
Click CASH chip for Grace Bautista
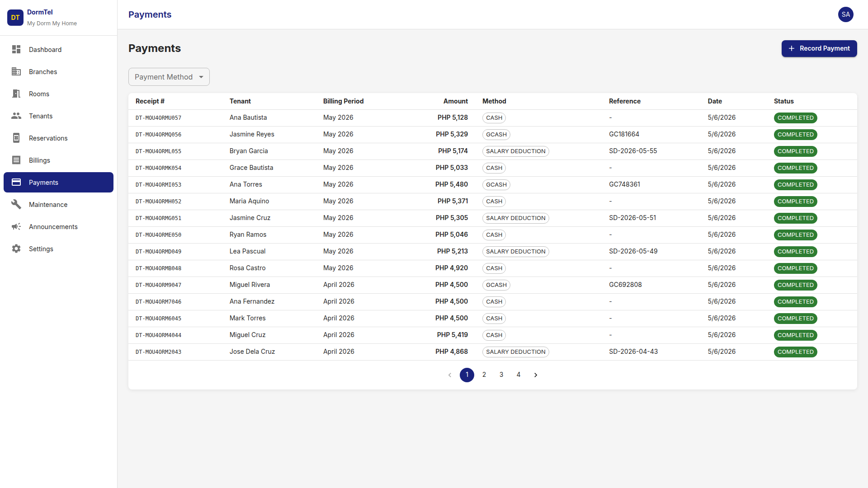pos(494,168)
